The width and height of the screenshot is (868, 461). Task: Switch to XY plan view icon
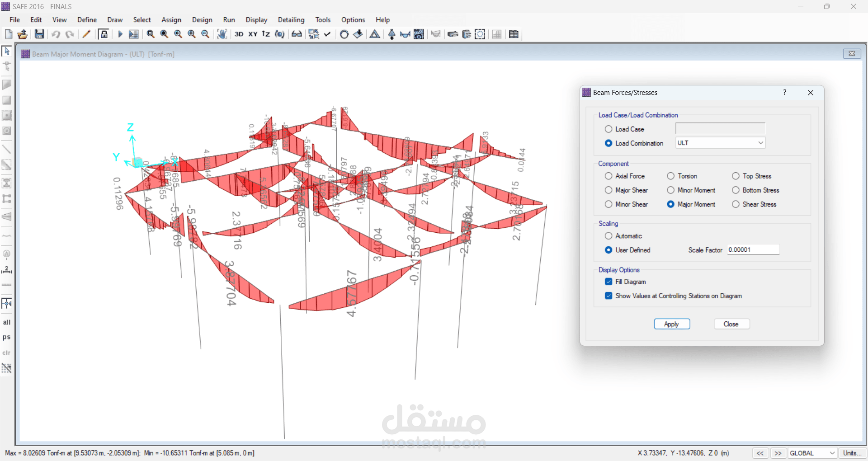point(253,34)
